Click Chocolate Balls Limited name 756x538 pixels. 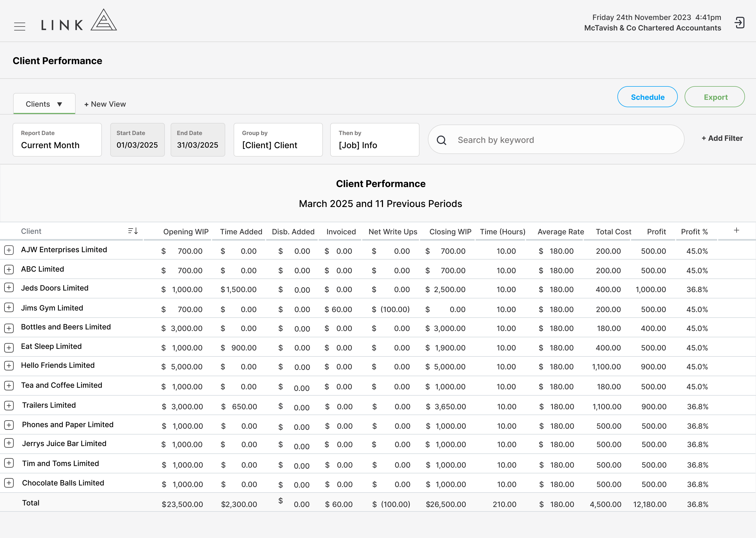point(63,483)
